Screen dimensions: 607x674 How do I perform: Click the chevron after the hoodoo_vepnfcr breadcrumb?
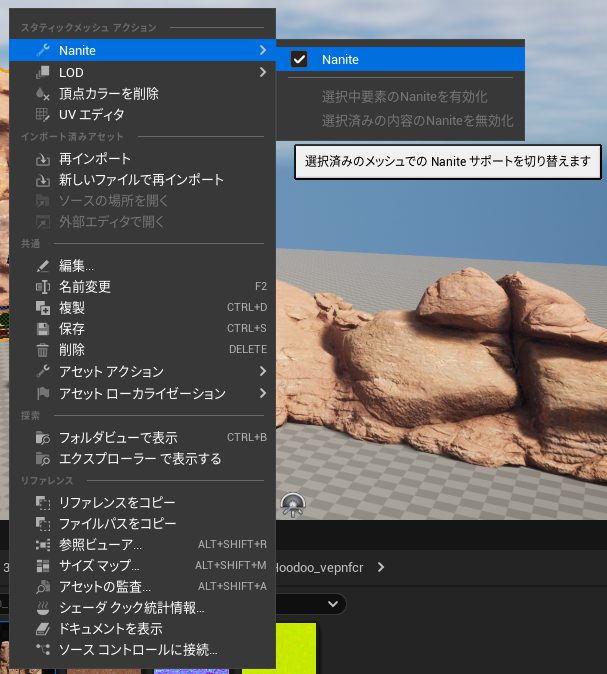pyautogui.click(x=381, y=567)
